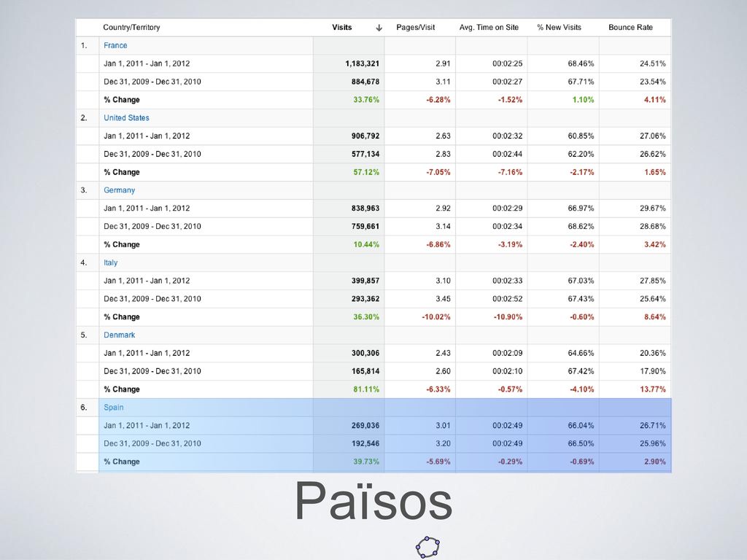This screenshot has height=560, width=747.
Task: Open the Spain country link
Action: 113,407
